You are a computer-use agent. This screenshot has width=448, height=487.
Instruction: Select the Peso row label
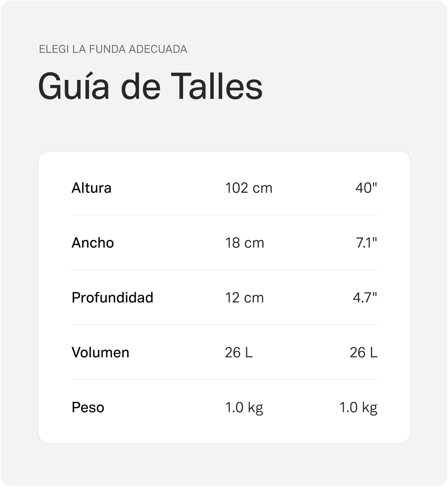coord(88,407)
